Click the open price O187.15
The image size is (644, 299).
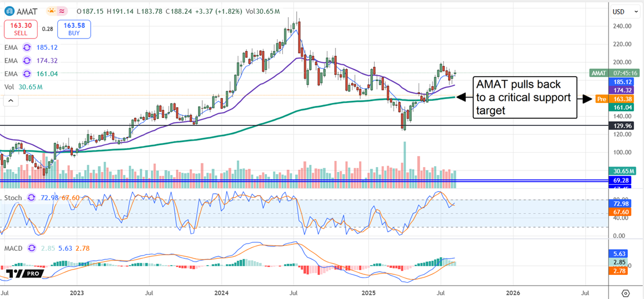[91, 11]
